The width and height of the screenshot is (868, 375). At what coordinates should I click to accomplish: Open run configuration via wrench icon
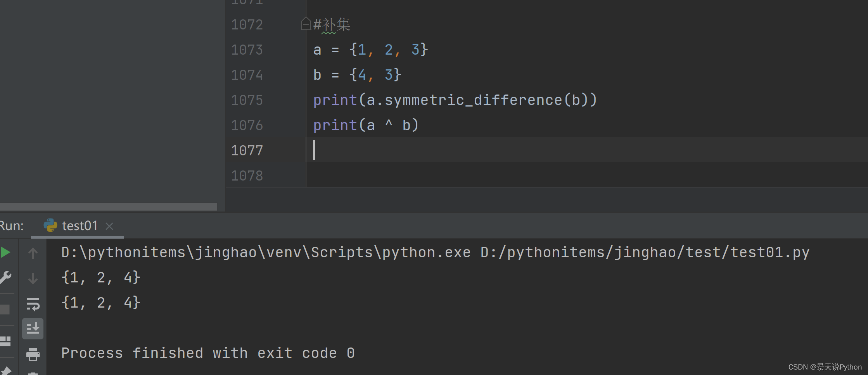pos(5,277)
